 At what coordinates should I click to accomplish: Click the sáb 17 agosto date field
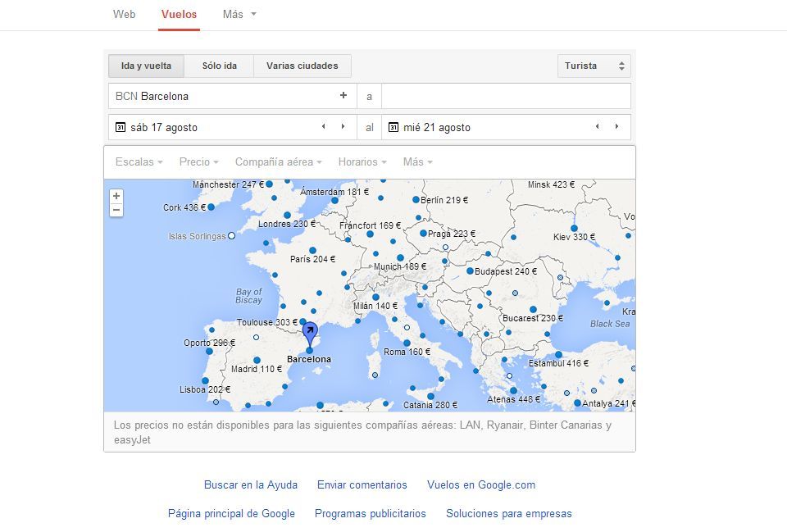(x=232, y=127)
